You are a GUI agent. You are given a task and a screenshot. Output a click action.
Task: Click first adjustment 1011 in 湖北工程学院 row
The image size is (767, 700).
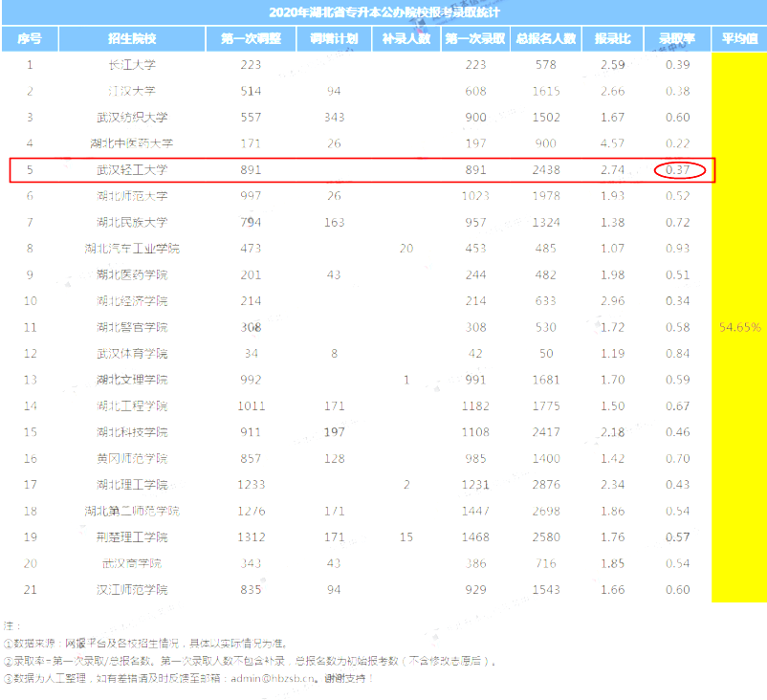tap(251, 406)
